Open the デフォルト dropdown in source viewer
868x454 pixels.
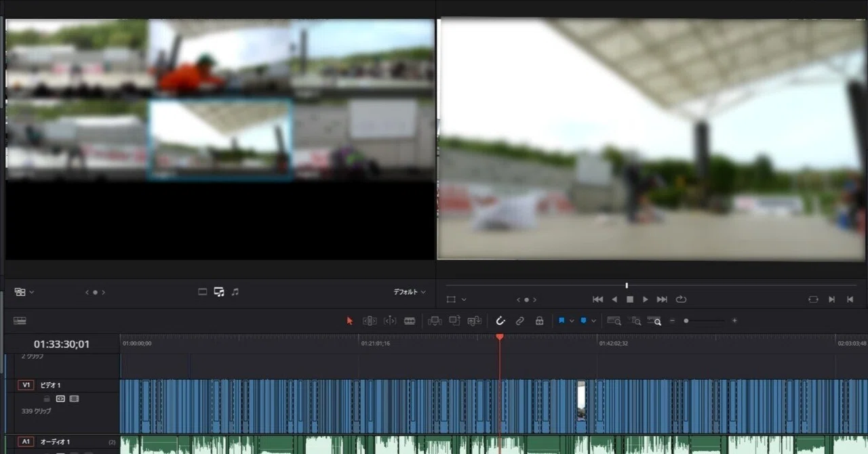pos(410,292)
